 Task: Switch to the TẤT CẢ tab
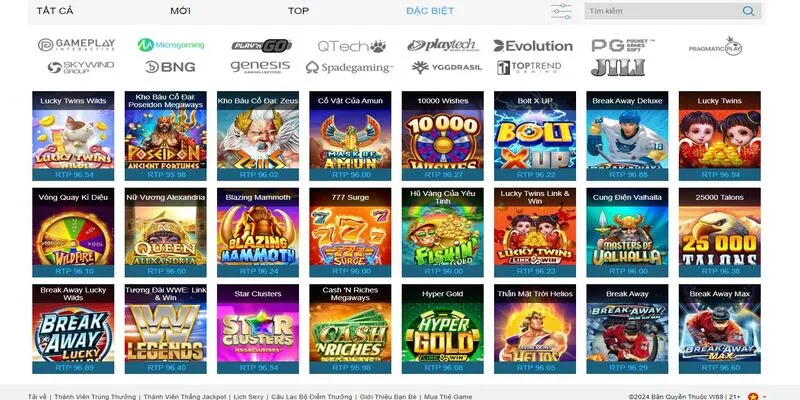tap(55, 11)
